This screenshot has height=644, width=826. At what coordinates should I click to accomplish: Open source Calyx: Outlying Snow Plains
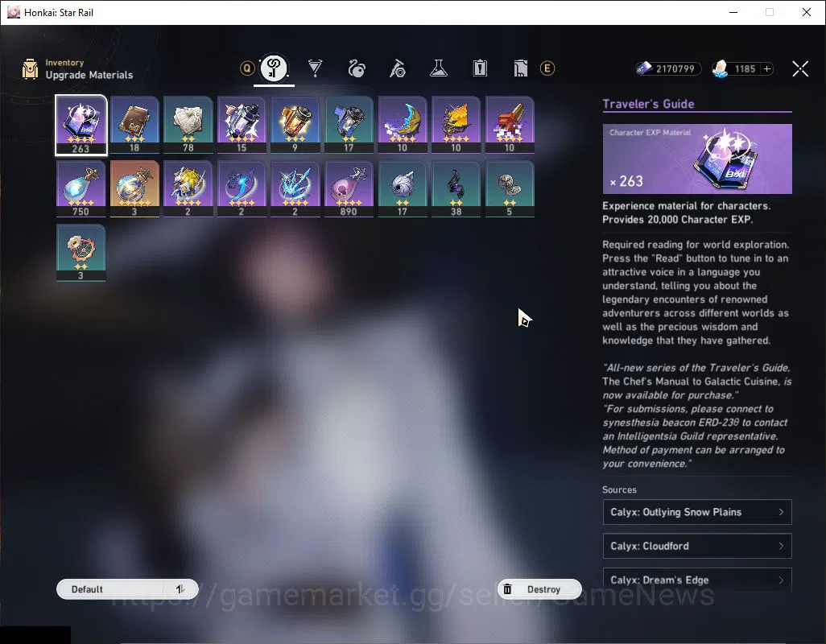[697, 512]
